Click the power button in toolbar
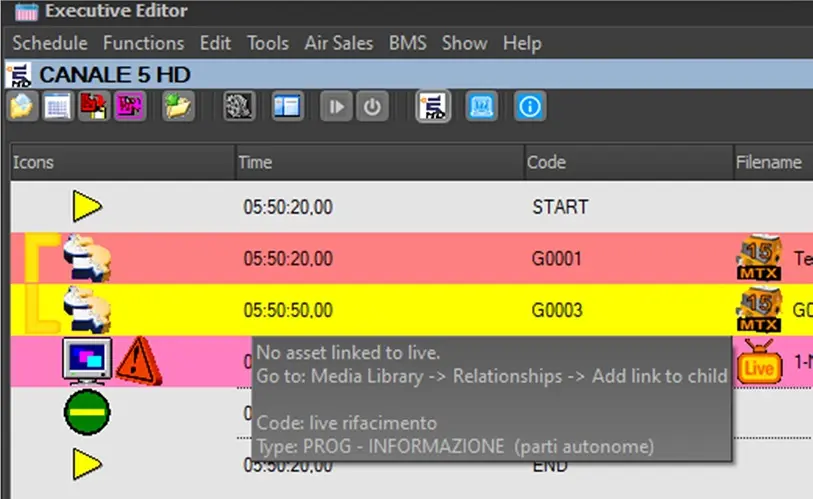 coord(372,106)
